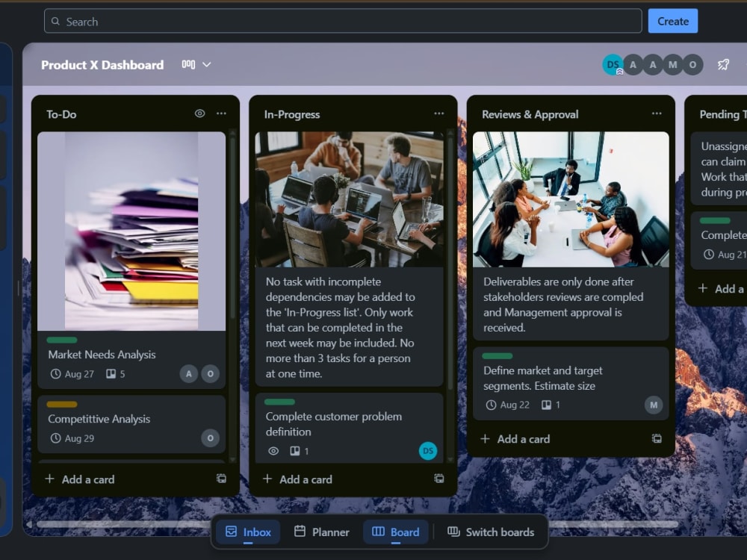Click the search magnifier icon
Viewport: 747px width, 560px height.
(x=56, y=22)
